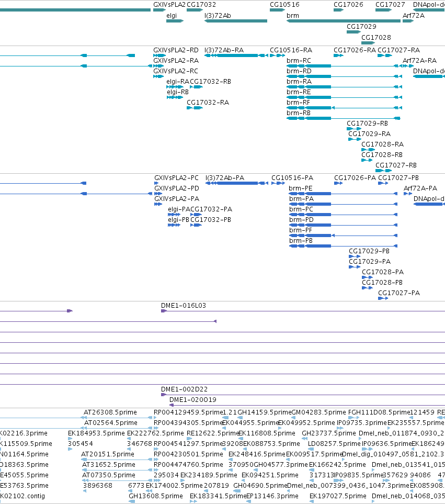This screenshot has height=504, width=445.
Task: Open the elgi-RB transcript label
Action: click(x=178, y=92)
